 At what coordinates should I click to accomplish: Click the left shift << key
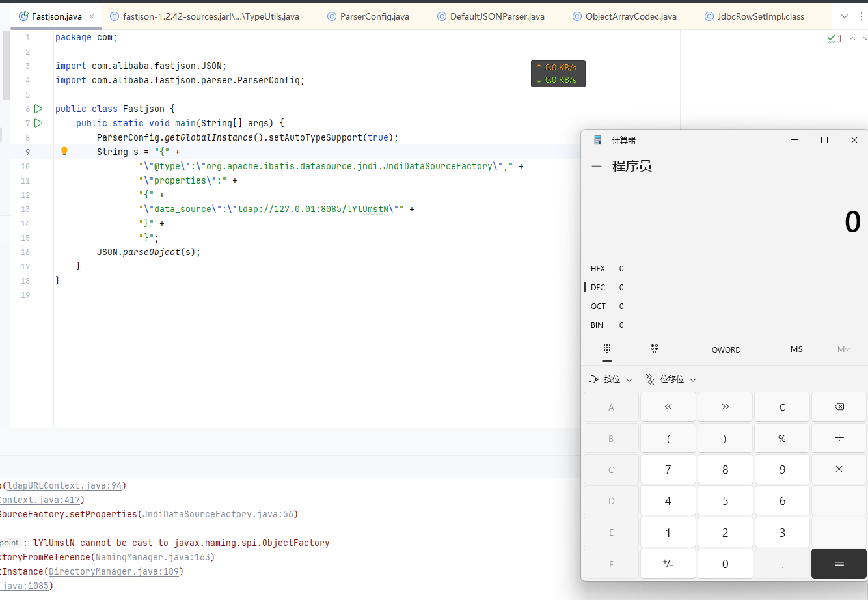point(668,407)
